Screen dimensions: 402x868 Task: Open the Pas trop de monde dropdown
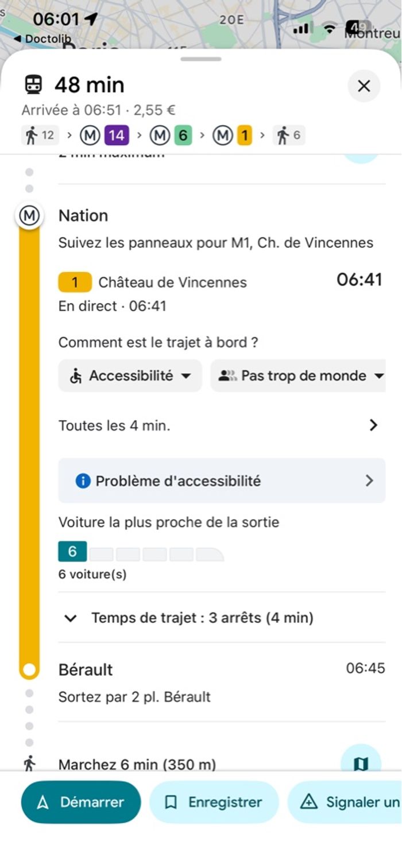[299, 376]
